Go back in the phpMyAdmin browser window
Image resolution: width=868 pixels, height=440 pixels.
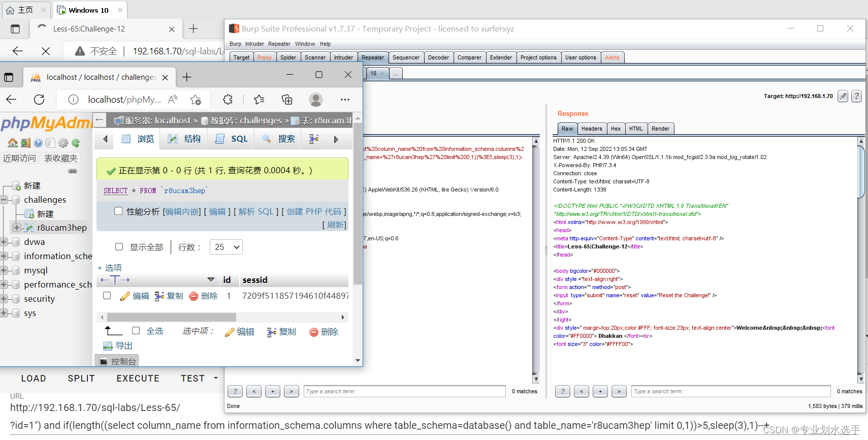[11, 100]
